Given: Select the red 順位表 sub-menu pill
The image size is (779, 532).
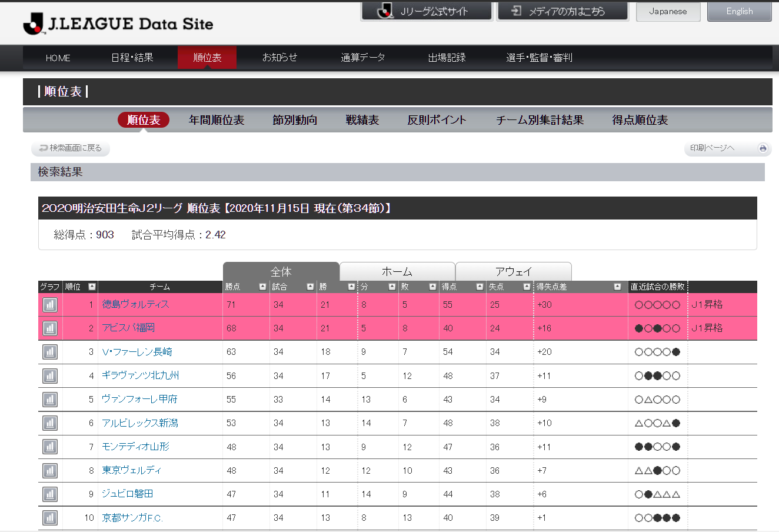Looking at the screenshot, I should 144,120.
